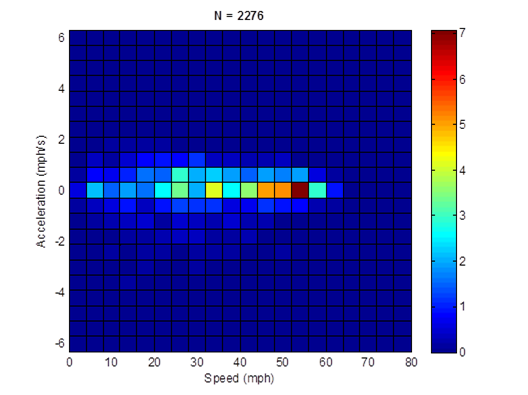The image size is (528, 395).
Task: Click x-axis tick label "40"
Action: click(x=240, y=362)
